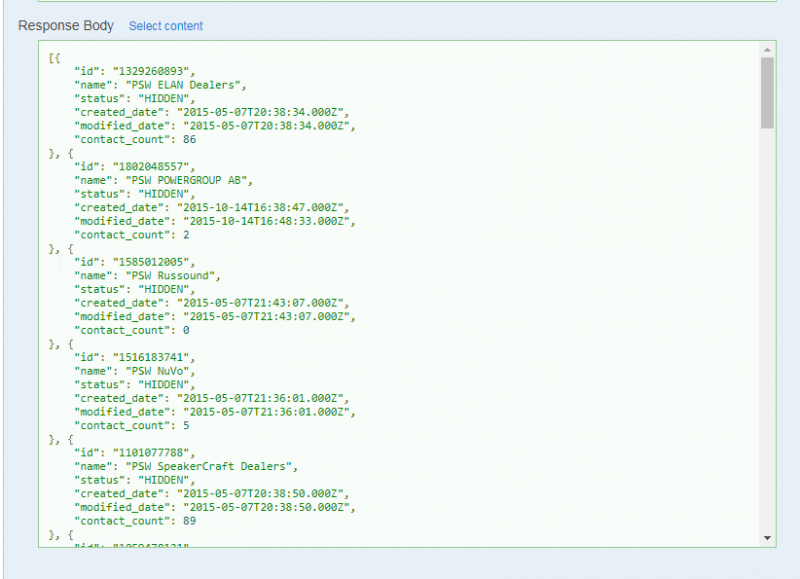Viewport: 800px width, 579px height.
Task: Click modified_date "2015-05-07T21:43:07.000Z"
Action: pos(266,317)
